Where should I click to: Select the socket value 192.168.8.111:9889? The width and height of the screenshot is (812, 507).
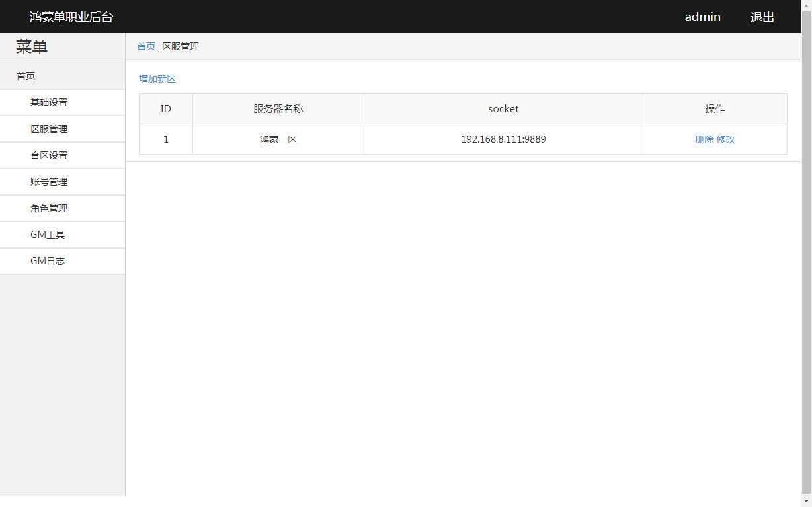coord(503,139)
